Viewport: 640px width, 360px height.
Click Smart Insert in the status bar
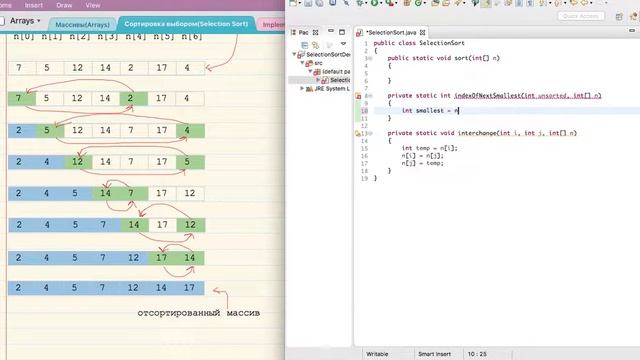click(x=434, y=354)
